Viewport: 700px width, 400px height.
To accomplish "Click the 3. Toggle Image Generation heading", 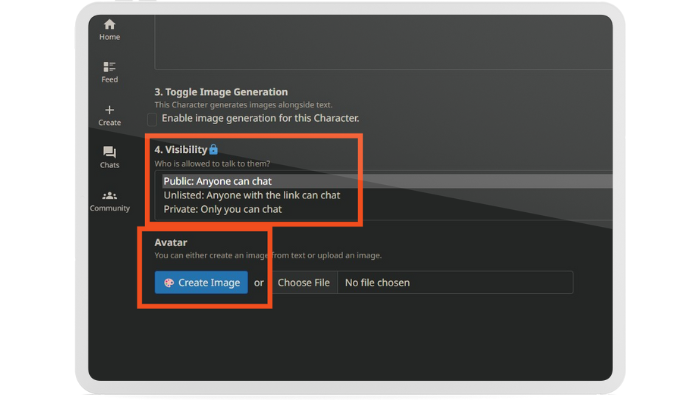I will (221, 92).
